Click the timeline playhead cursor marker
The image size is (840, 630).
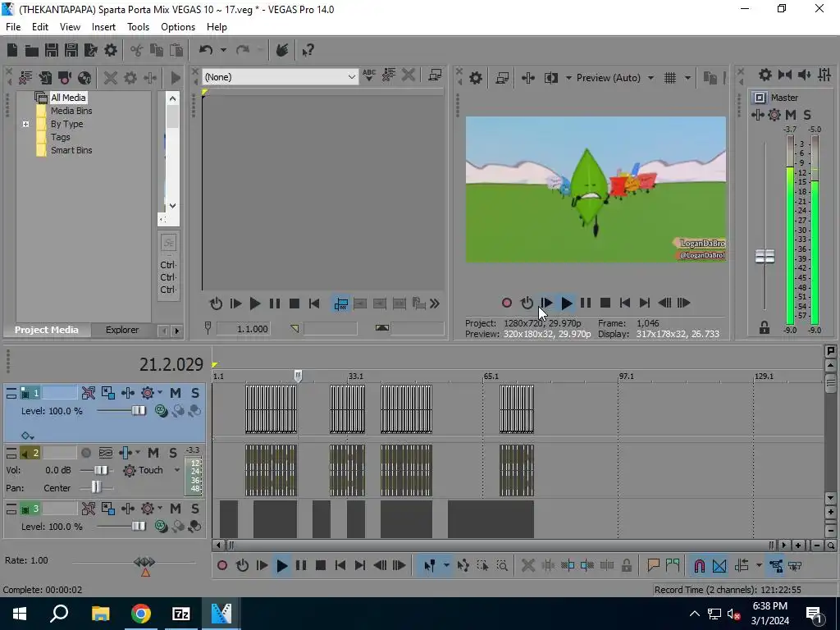tap(298, 376)
